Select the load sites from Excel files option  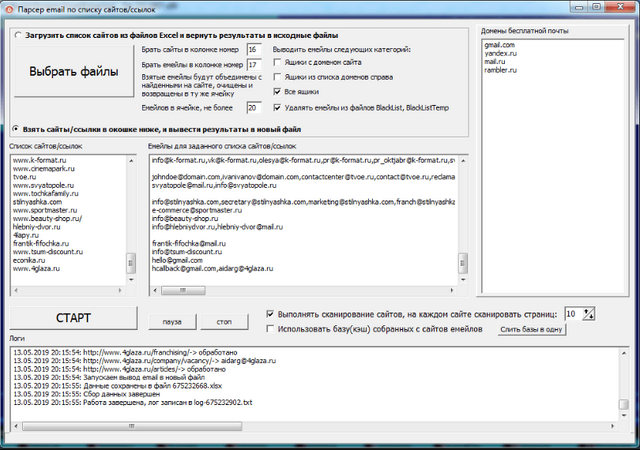tap(18, 34)
